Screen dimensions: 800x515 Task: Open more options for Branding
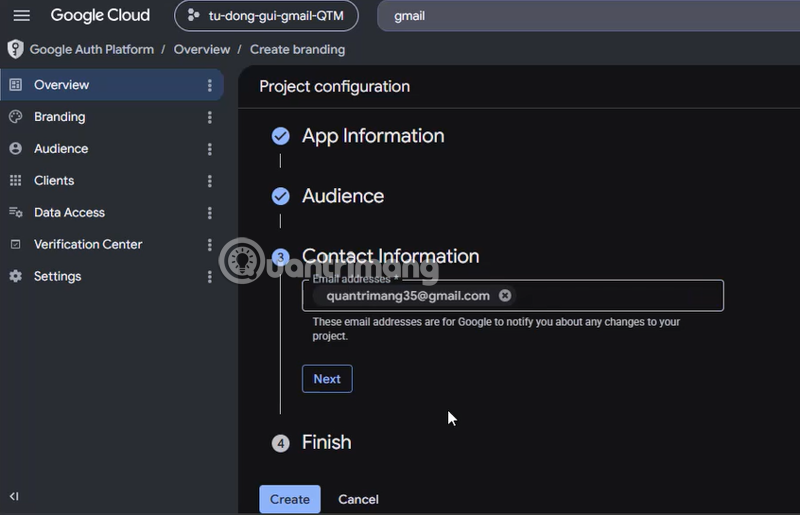tap(210, 117)
